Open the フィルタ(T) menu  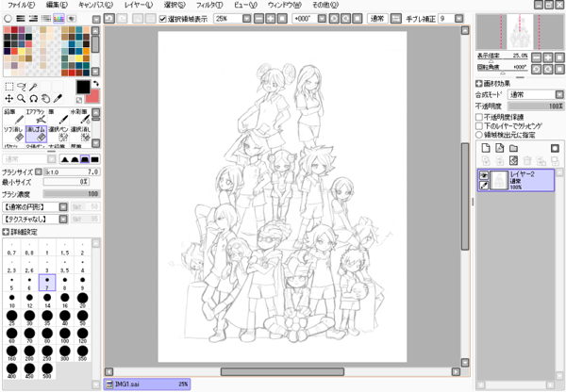point(209,5)
